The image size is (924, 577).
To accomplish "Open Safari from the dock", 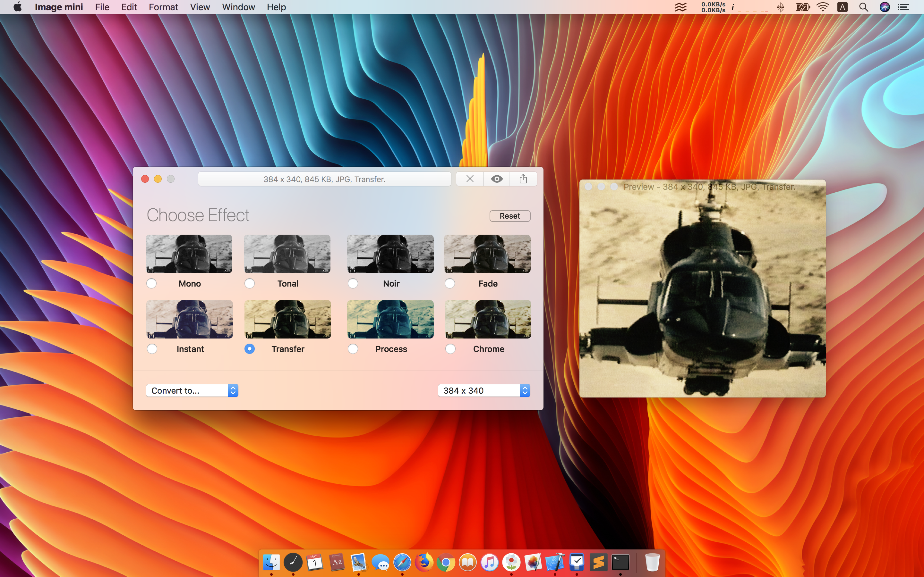I will (x=402, y=563).
